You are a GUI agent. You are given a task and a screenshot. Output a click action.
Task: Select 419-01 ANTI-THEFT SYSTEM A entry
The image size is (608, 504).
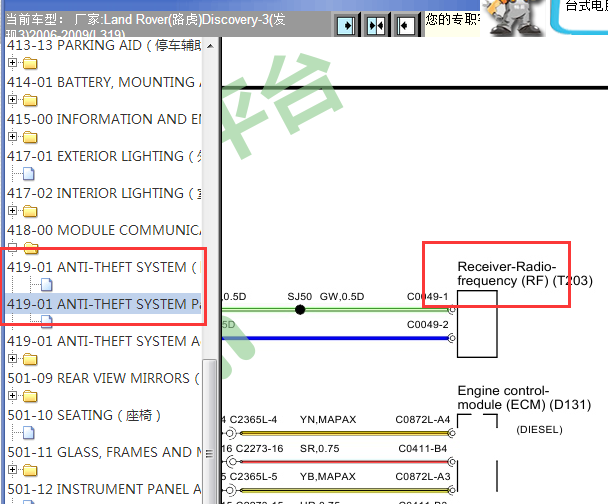tap(104, 341)
